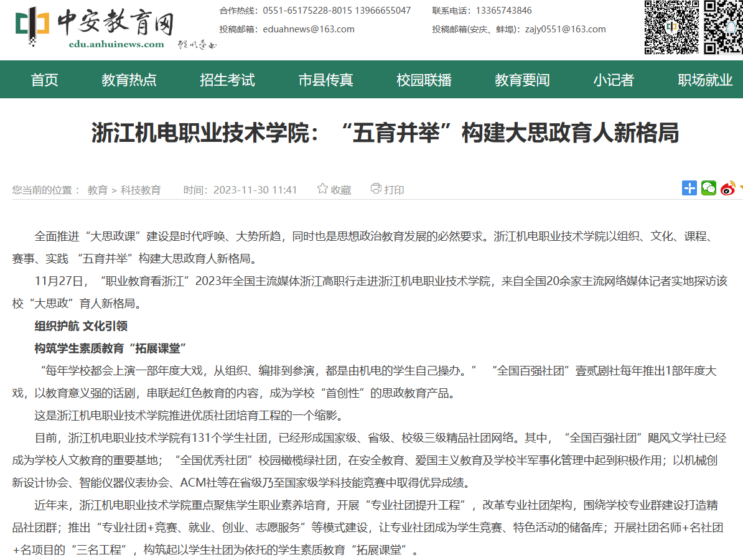
Task: Click the 科技教育 breadcrumb link
Action: point(141,190)
